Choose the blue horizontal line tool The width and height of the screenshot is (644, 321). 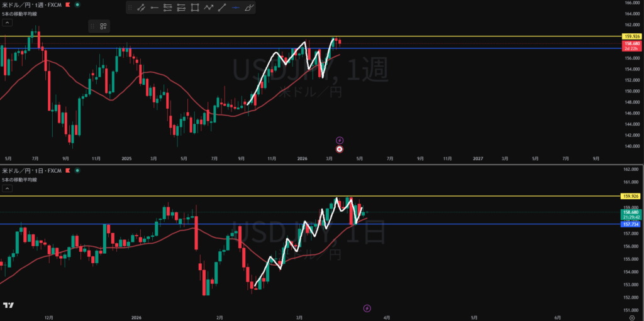236,8
